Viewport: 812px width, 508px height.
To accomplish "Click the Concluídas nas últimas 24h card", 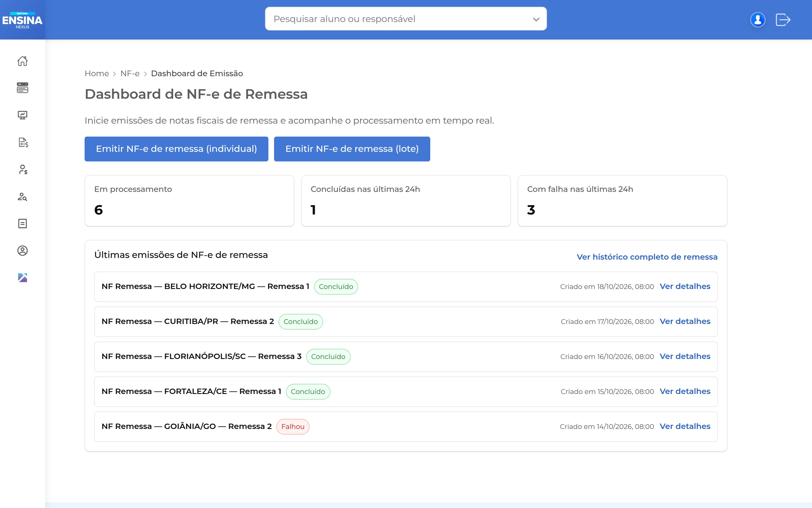I will (406, 201).
